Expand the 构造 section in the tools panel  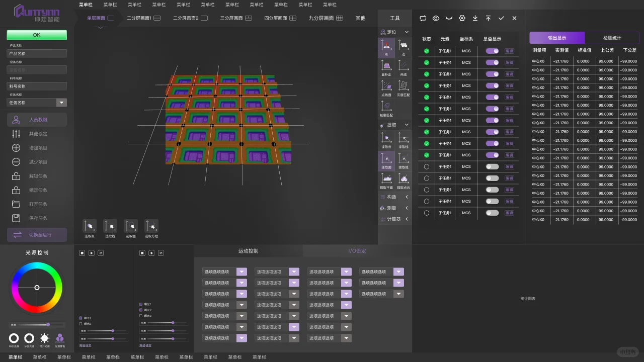(x=407, y=197)
